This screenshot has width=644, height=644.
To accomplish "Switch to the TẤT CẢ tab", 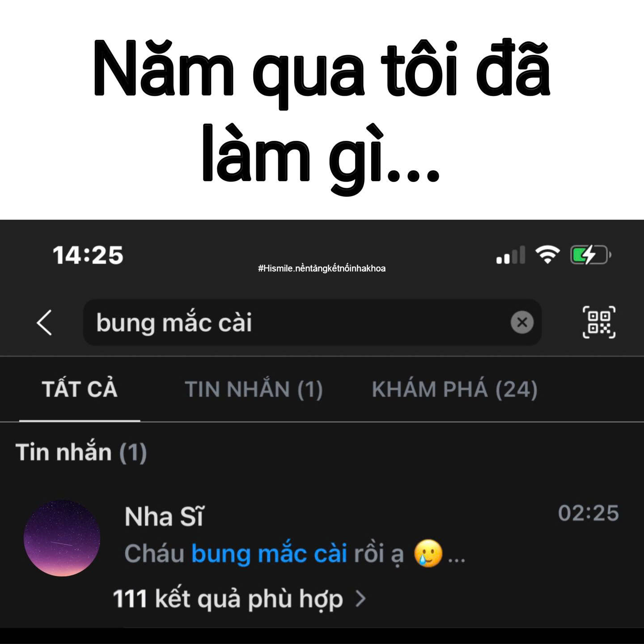I will click(x=80, y=389).
